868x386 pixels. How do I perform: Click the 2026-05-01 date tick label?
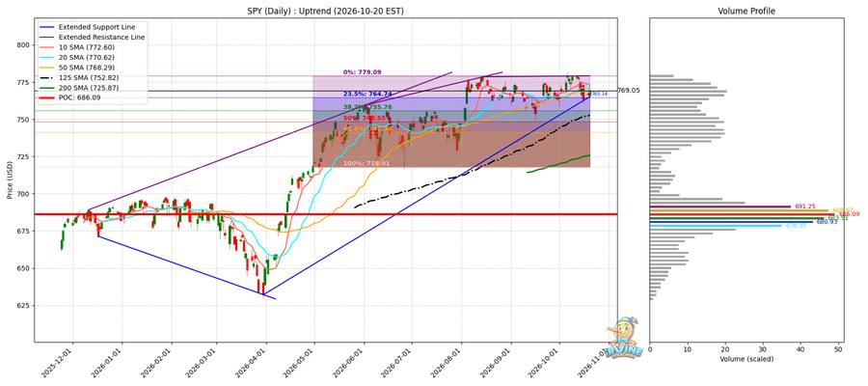pos(302,363)
